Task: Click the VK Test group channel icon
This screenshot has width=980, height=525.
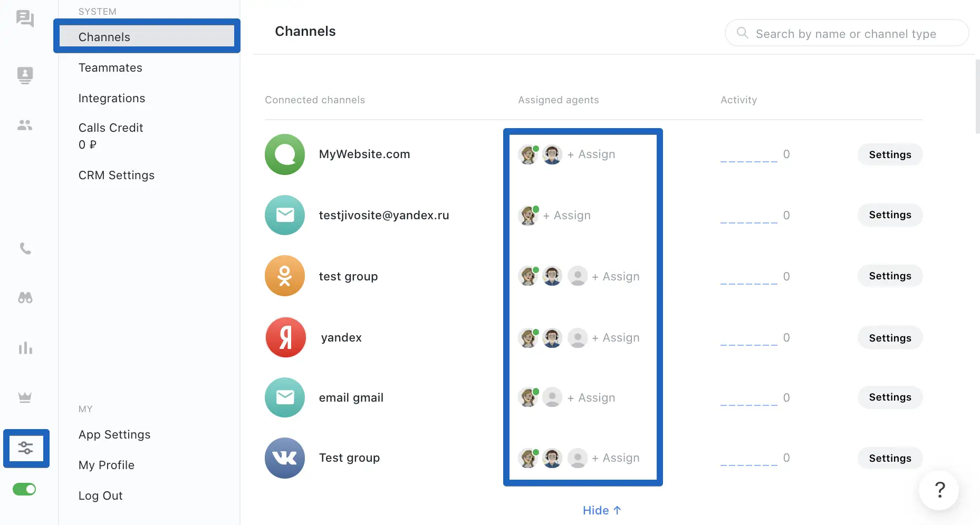Action: pyautogui.click(x=285, y=458)
